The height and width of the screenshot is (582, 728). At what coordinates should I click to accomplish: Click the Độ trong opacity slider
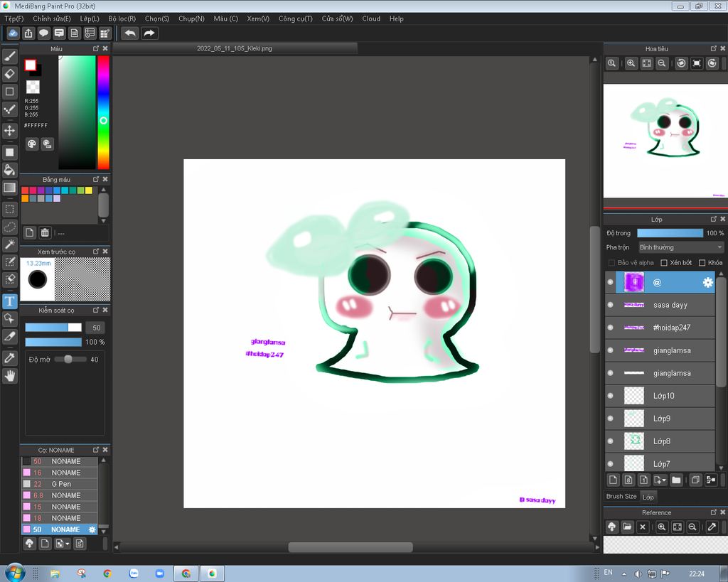[670, 233]
